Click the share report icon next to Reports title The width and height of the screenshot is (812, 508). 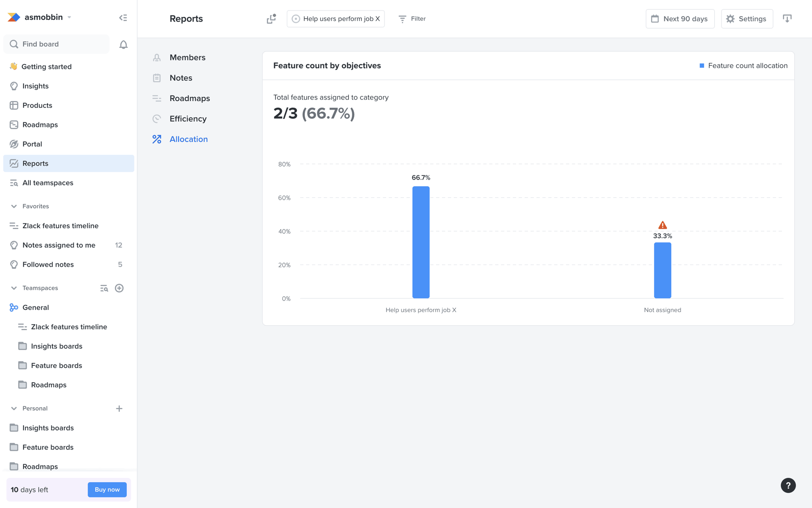coord(272,19)
